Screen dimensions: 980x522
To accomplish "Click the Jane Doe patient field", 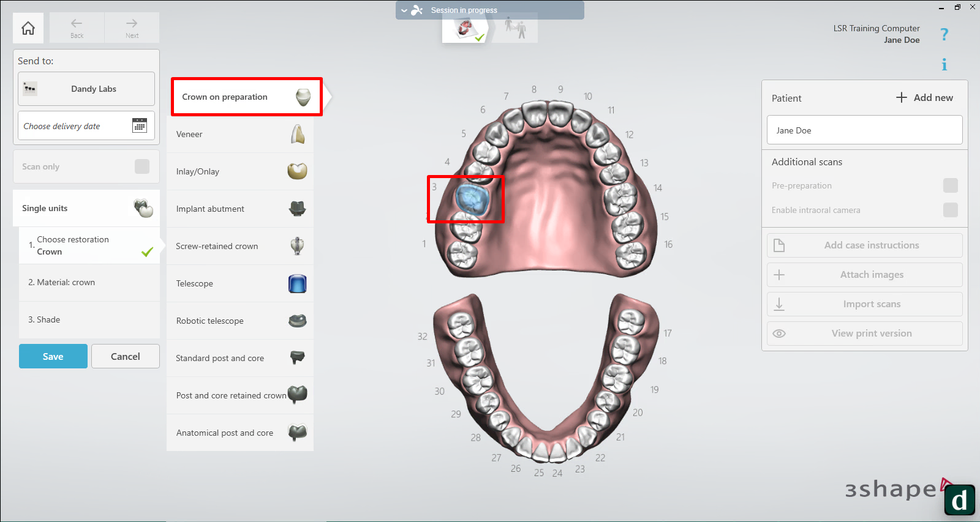I will click(864, 130).
